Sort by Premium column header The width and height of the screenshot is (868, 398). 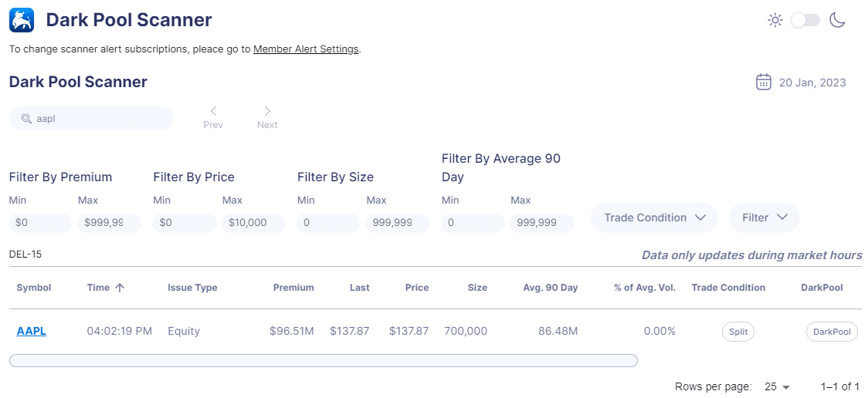click(293, 288)
